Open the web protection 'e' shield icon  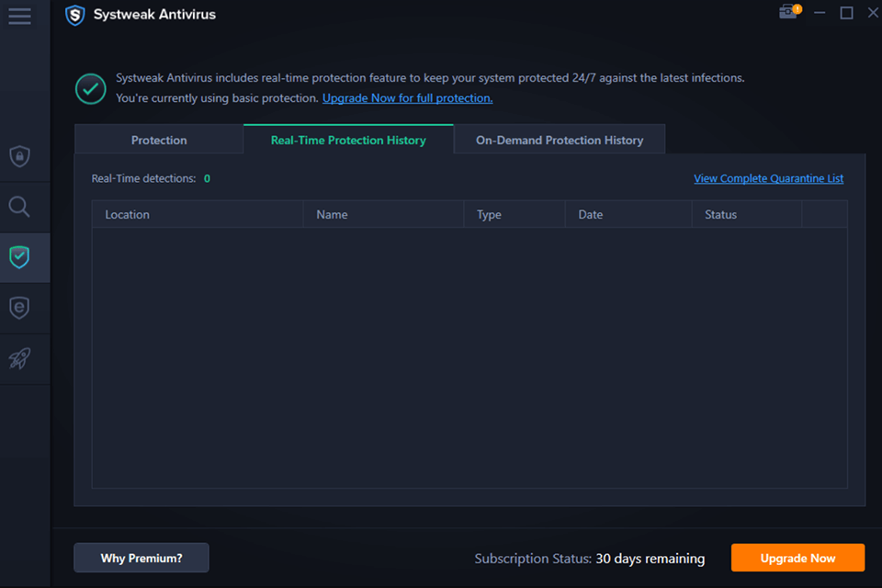[19, 308]
